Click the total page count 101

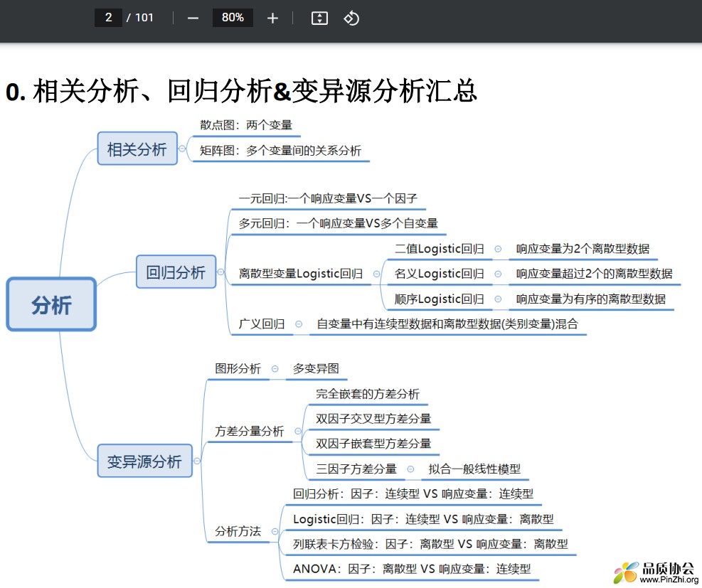pyautogui.click(x=144, y=18)
